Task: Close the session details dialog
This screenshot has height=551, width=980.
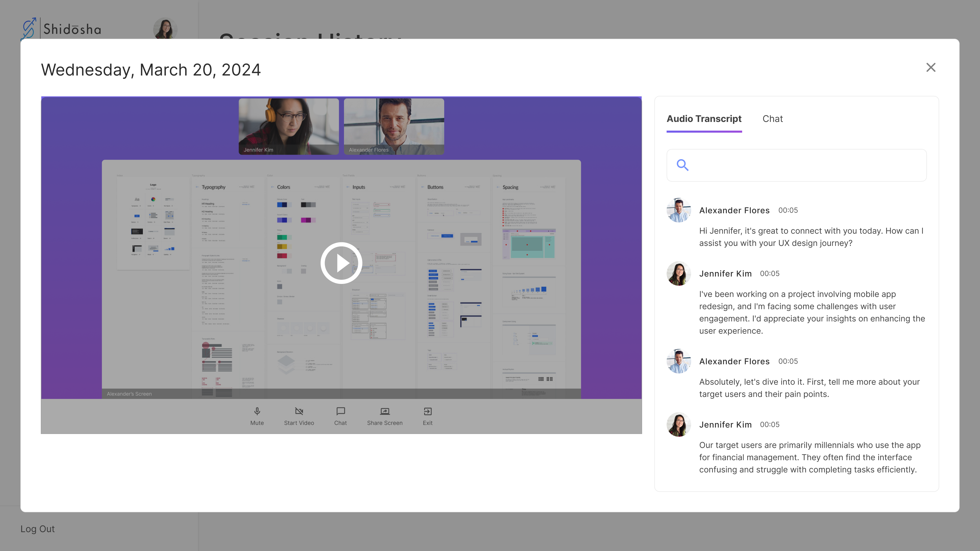Action: tap(930, 67)
